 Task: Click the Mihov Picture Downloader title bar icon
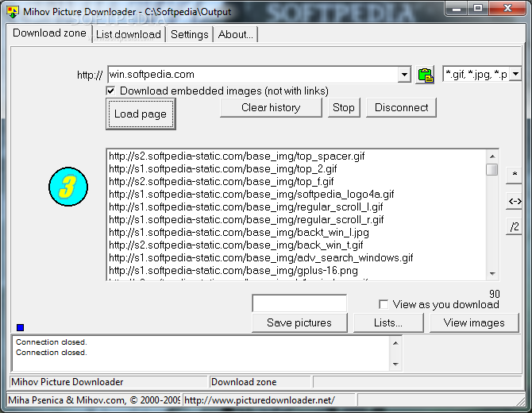[x=13, y=12]
